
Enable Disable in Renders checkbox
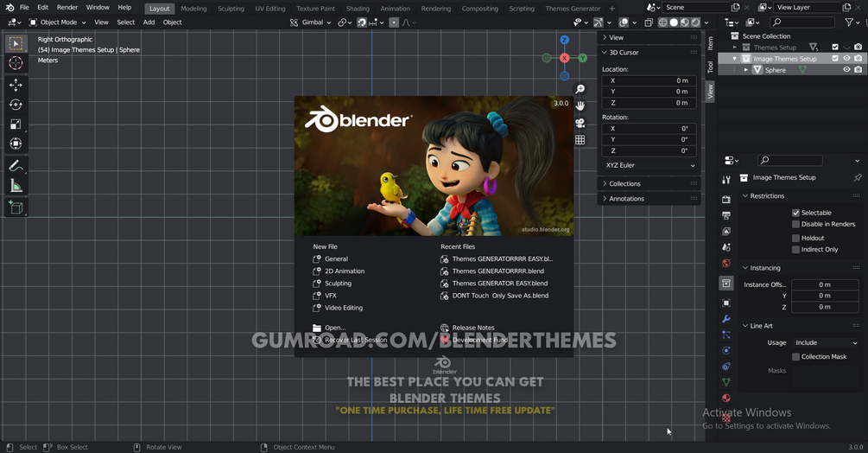coord(795,224)
